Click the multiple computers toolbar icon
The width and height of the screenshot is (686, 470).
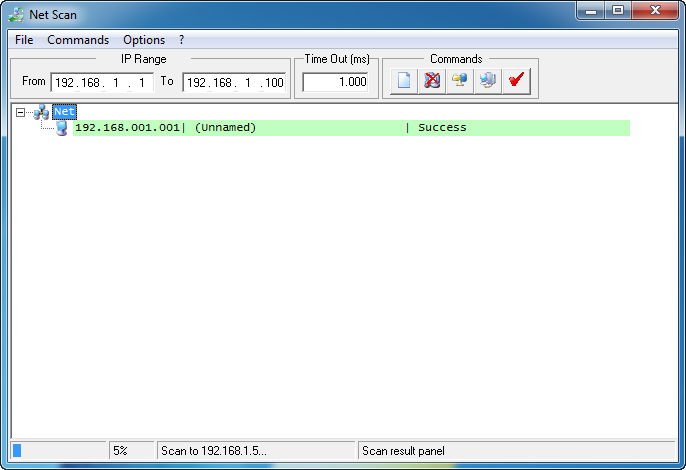(x=488, y=81)
